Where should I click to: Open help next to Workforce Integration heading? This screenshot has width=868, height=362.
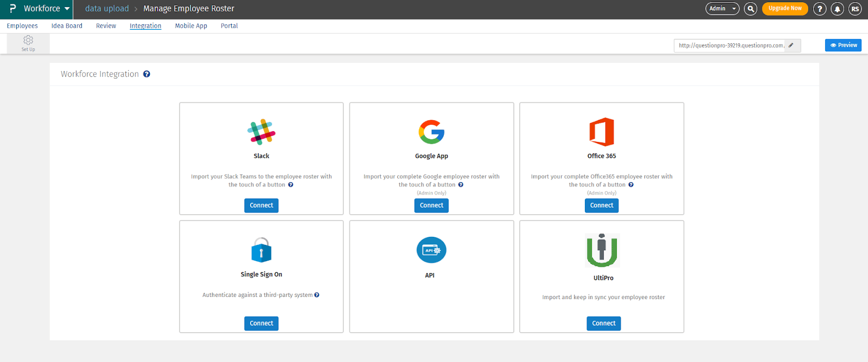point(146,74)
